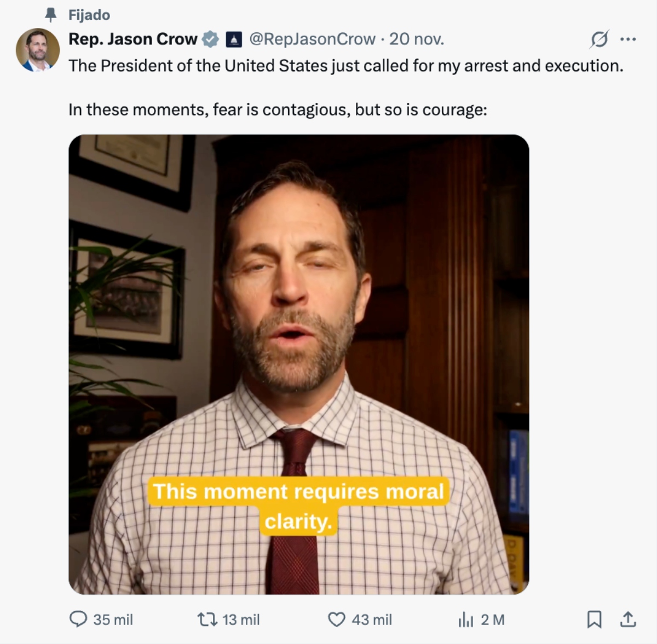Click the blue verified checkmark badge
The width and height of the screenshot is (657, 644).
211,39
